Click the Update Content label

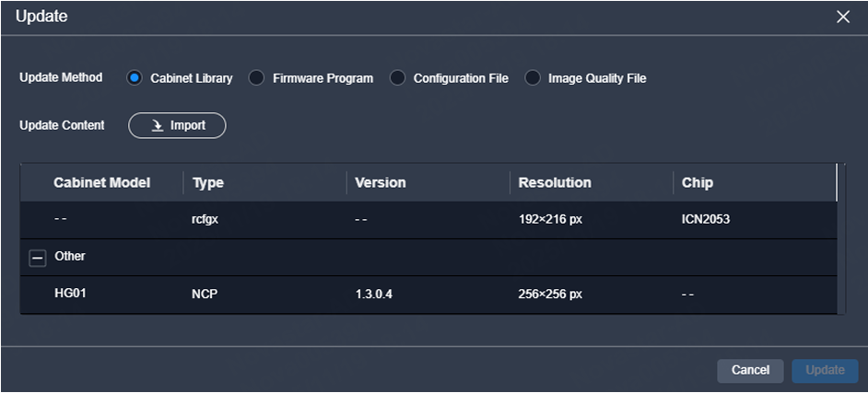62,125
